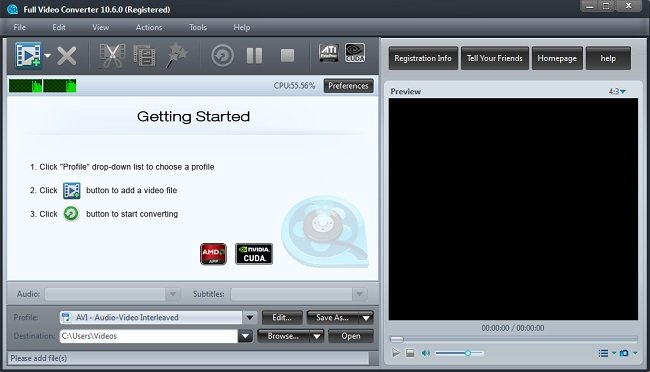
Task: Click the NVIDIA CUDA badge in Getting Started
Action: (x=254, y=254)
